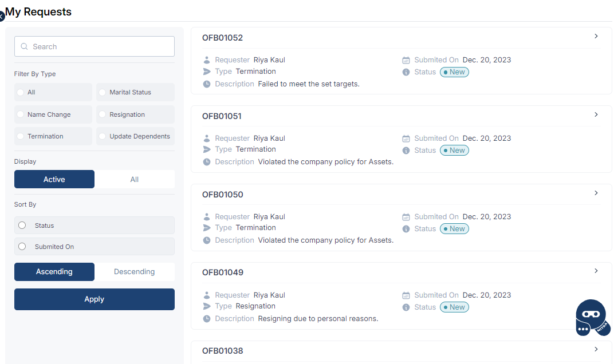Click the calendar icon in request OFB01051
This screenshot has width=614, height=364.
tap(406, 139)
